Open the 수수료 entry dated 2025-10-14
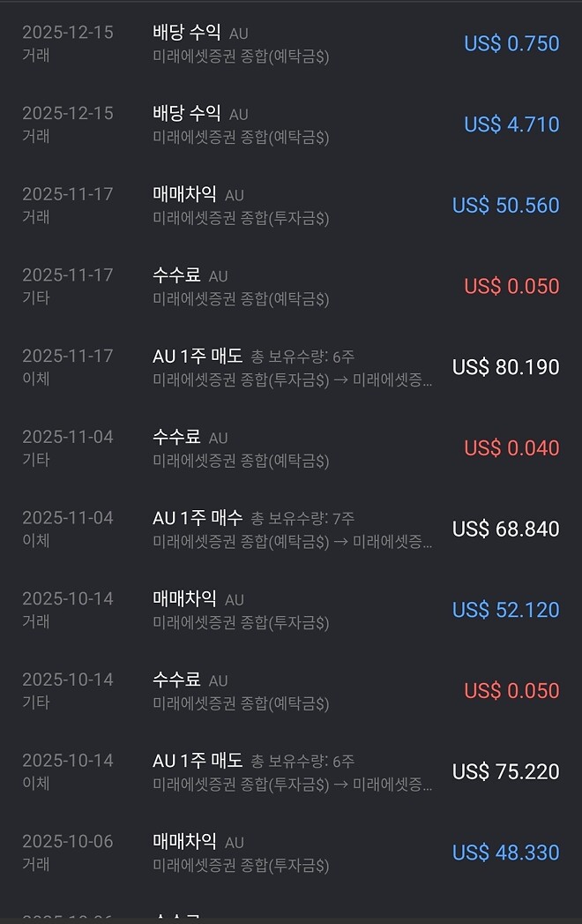582x924 pixels. 291,690
